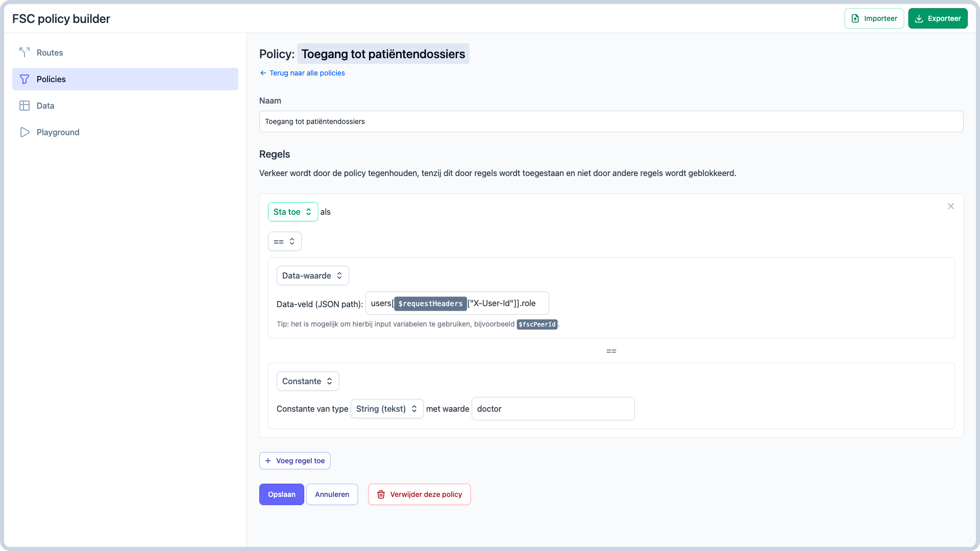Click the Playground sidebar icon
This screenshot has height=551, width=980.
(25, 132)
